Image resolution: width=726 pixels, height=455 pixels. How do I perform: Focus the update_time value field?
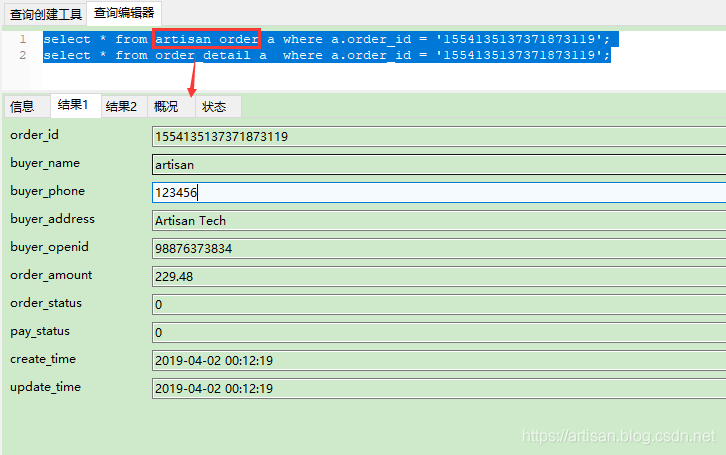pos(438,388)
